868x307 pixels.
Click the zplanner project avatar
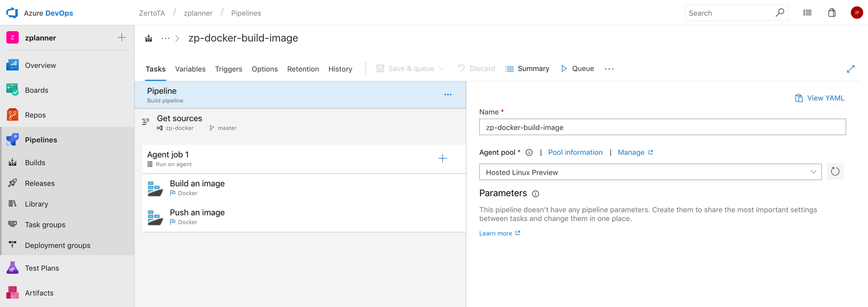click(x=12, y=38)
